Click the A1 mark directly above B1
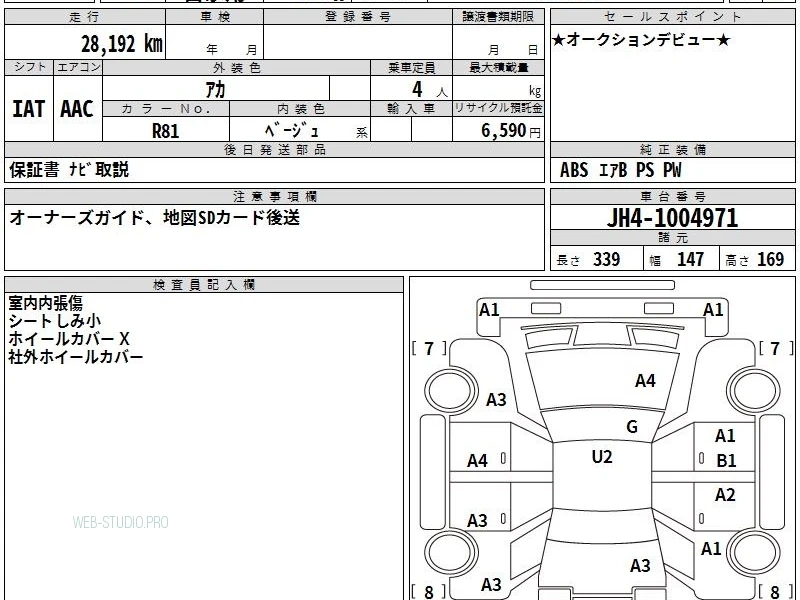Image resolution: width=800 pixels, height=600 pixels. tap(725, 436)
